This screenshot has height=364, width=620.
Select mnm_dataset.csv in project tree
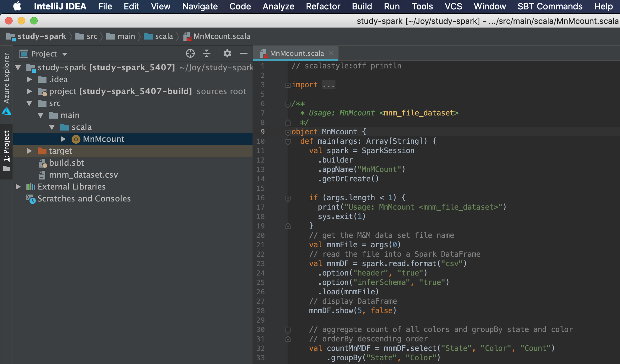(83, 175)
